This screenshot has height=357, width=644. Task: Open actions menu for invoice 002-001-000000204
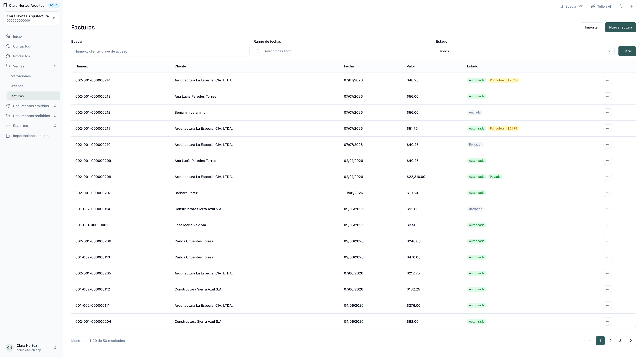tap(607, 322)
